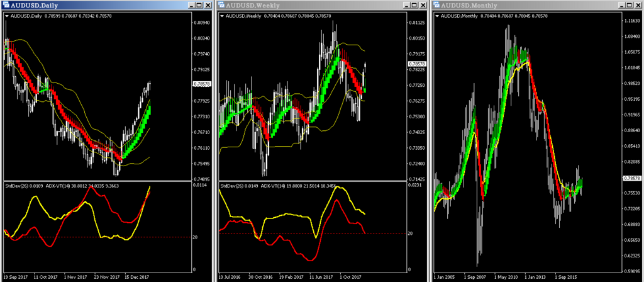Click the 0.81125 price level on Weekly axis
Viewport: 644px width, 282px height.
pyautogui.click(x=417, y=23)
